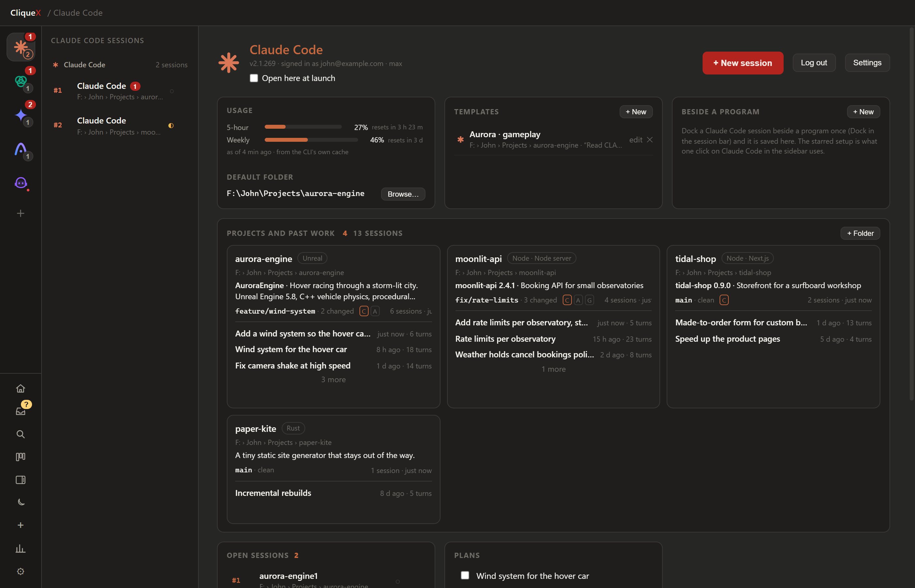The width and height of the screenshot is (915, 588).
Task: Click the Log out button
Action: [814, 63]
